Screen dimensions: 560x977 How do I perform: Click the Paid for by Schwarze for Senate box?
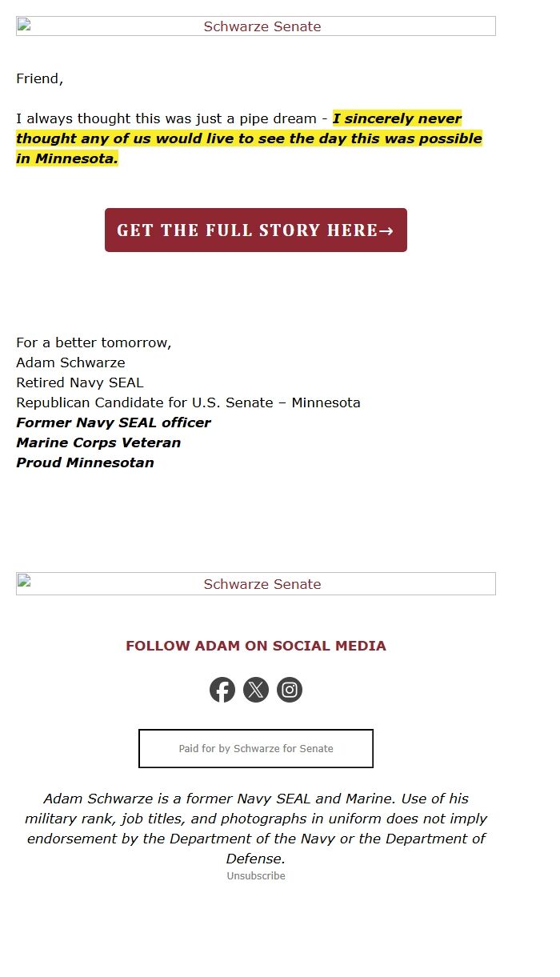[x=255, y=748]
